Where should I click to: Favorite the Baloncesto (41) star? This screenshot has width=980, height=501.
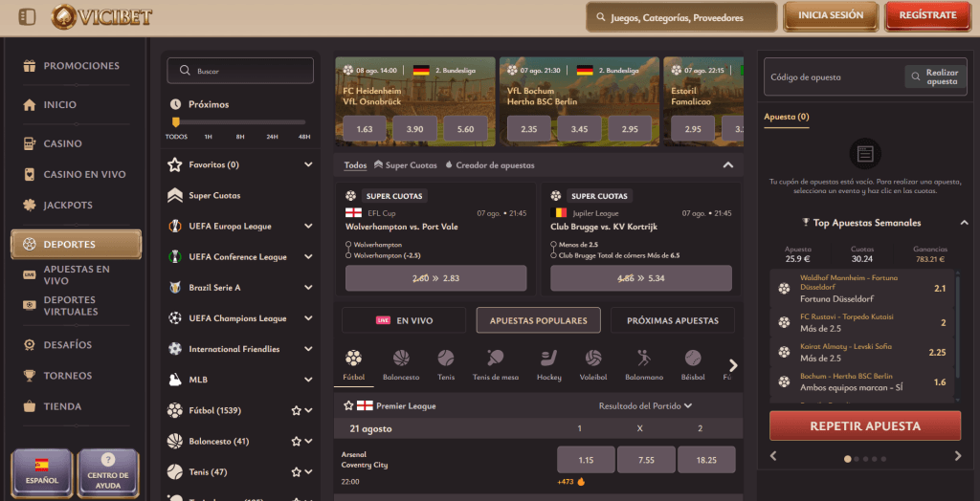coord(297,441)
